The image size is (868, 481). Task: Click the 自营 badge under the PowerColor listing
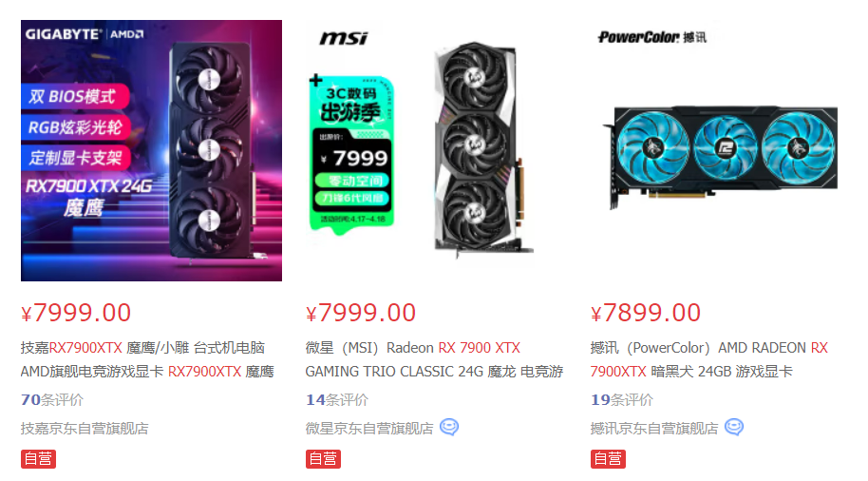(608, 459)
